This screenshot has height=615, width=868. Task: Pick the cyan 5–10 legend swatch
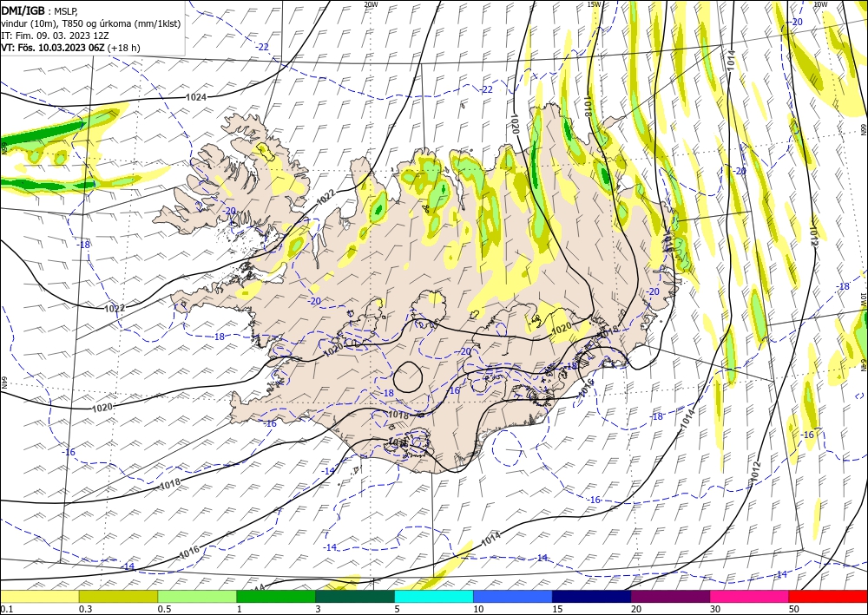(x=434, y=596)
